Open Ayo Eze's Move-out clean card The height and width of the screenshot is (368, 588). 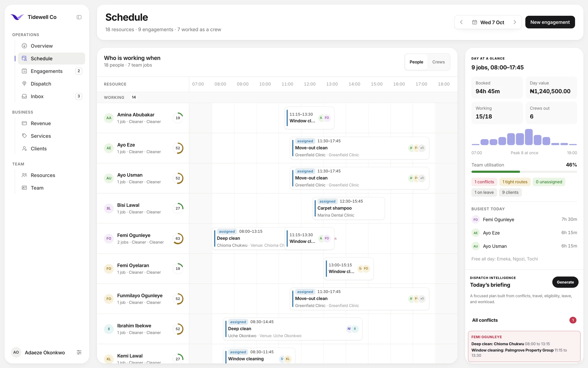[x=359, y=148]
